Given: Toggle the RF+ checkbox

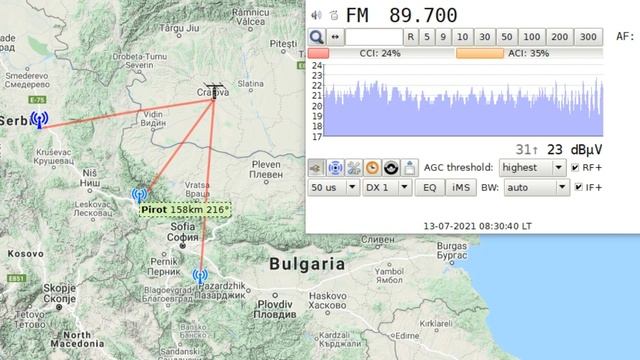Looking at the screenshot, I should click(575, 167).
